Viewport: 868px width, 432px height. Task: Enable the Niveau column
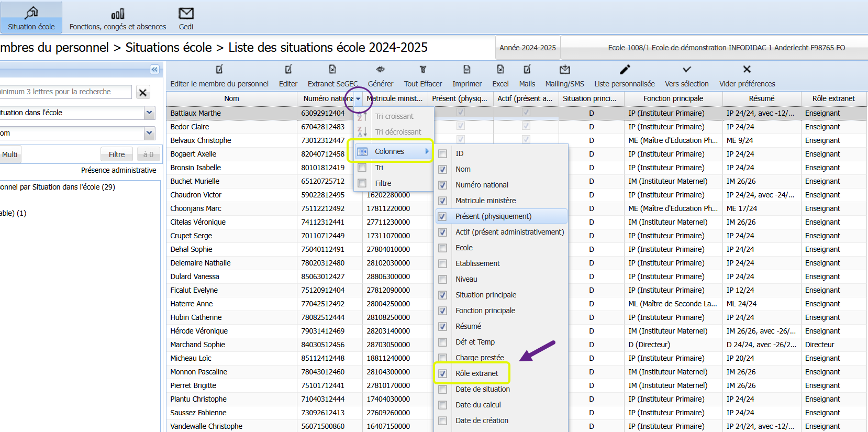click(x=443, y=280)
